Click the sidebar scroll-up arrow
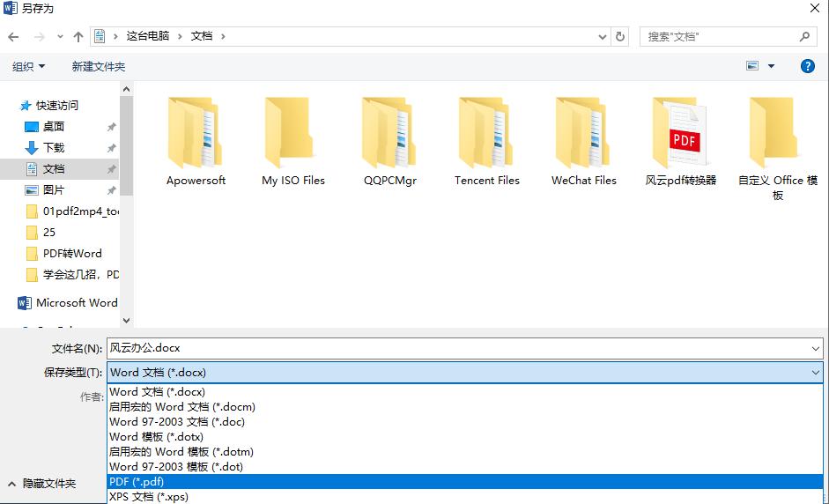This screenshot has height=504, width=829. click(x=126, y=89)
